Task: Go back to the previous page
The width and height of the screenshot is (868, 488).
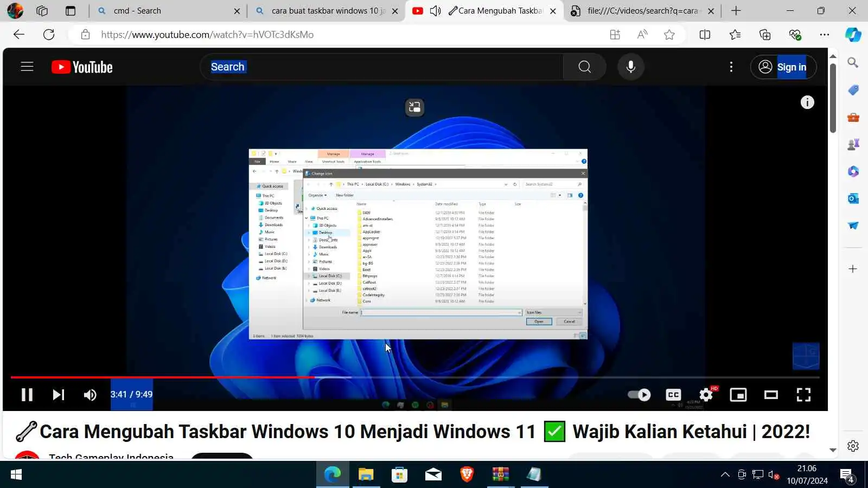Action: coord(19,35)
